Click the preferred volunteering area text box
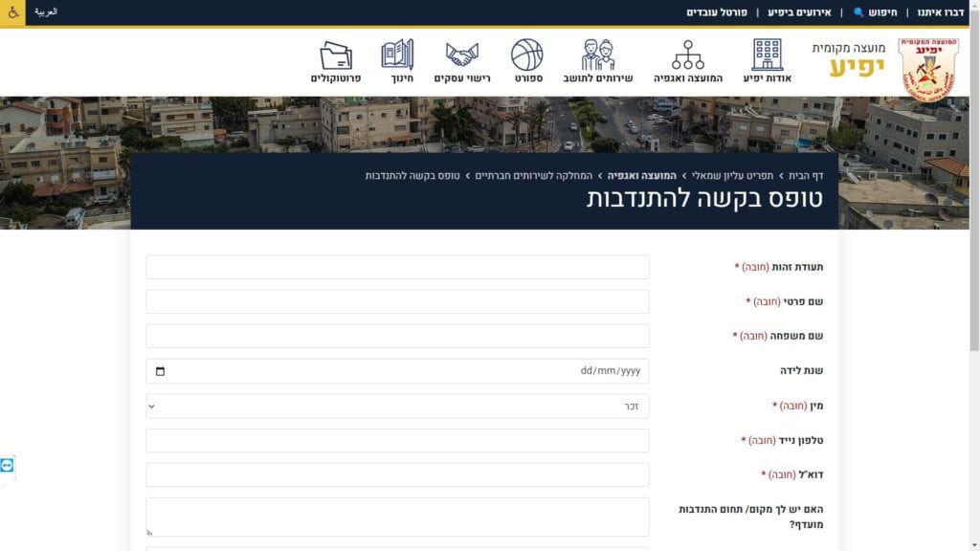The width and height of the screenshot is (980, 551). tap(397, 517)
